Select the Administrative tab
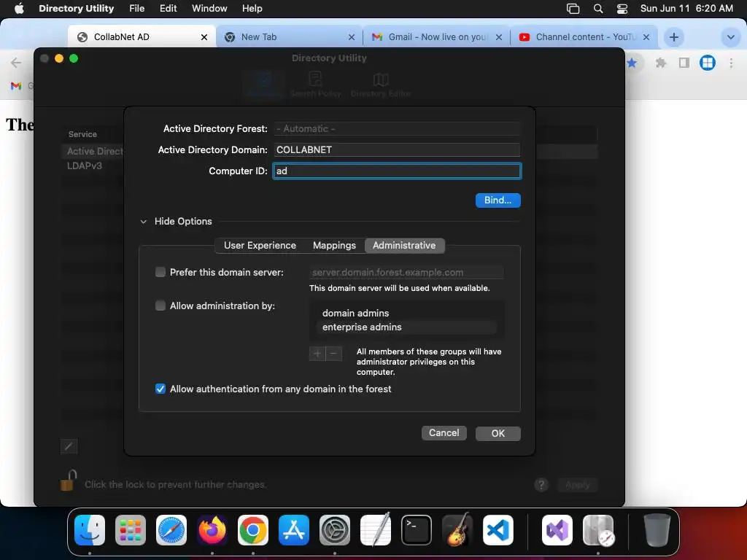747x560 pixels. tap(404, 245)
